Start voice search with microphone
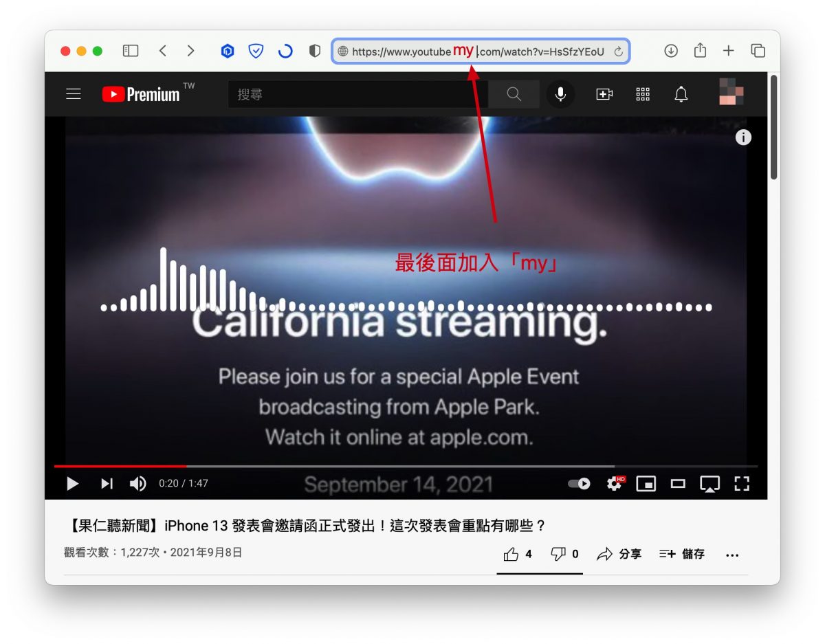The image size is (825, 644). point(560,94)
